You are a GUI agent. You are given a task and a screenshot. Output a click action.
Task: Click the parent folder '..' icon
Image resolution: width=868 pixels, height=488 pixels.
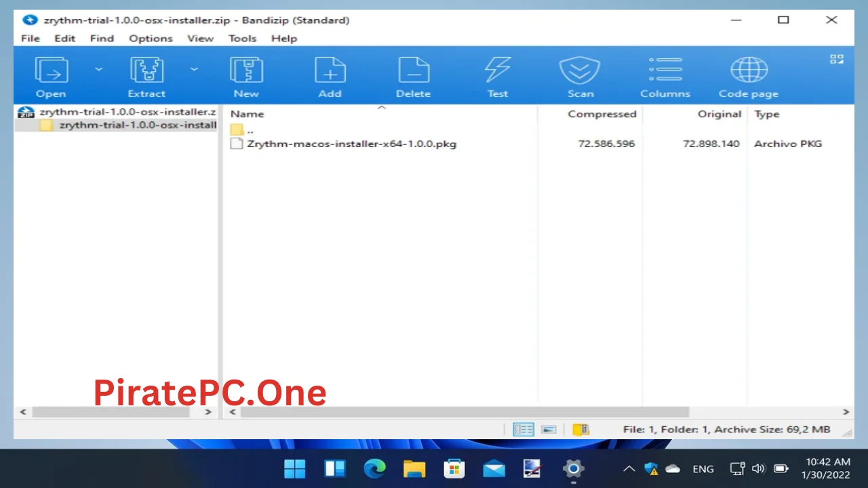[x=237, y=129]
